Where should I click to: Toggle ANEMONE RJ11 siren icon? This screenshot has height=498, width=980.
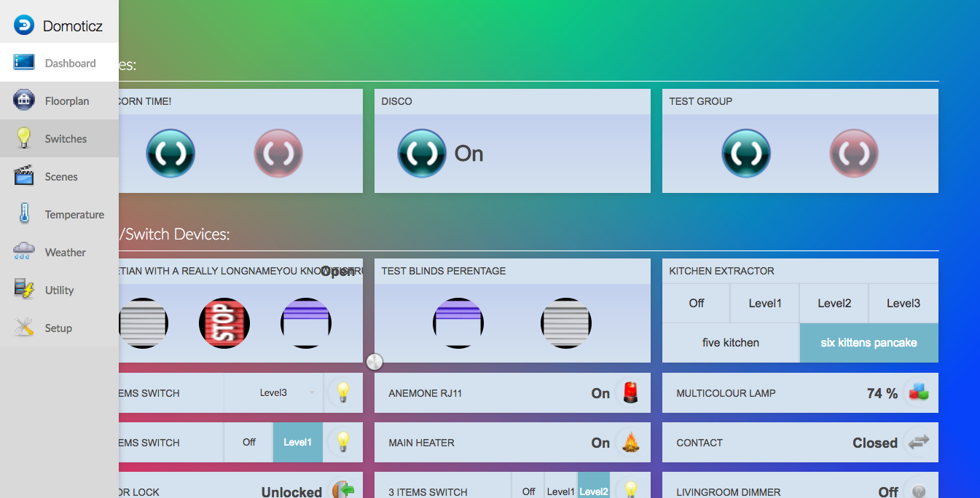pyautogui.click(x=630, y=393)
